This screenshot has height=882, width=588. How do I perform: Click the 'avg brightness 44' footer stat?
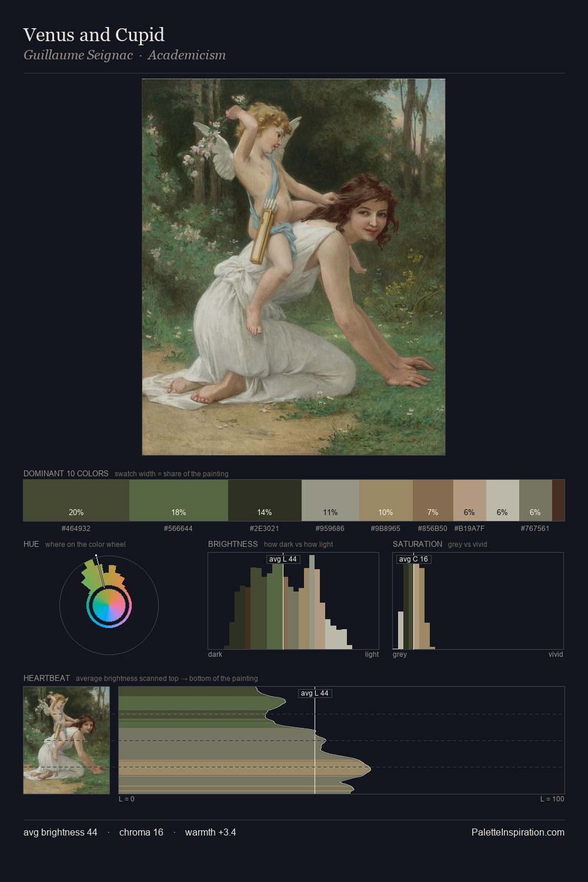point(61,832)
